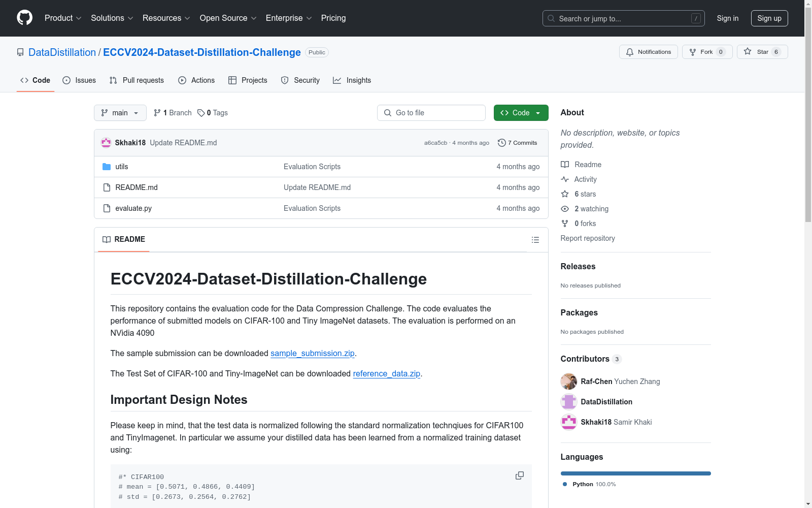View the 7 Commits history

click(518, 143)
